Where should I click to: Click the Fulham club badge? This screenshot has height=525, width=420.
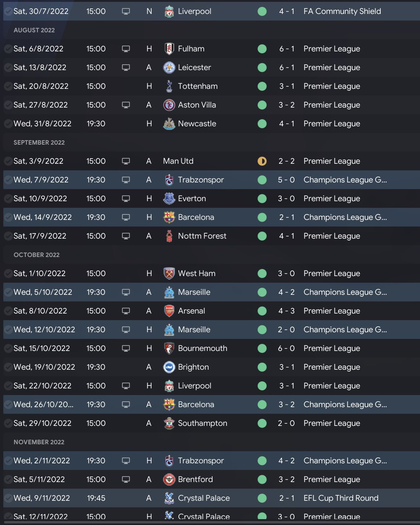click(x=169, y=49)
